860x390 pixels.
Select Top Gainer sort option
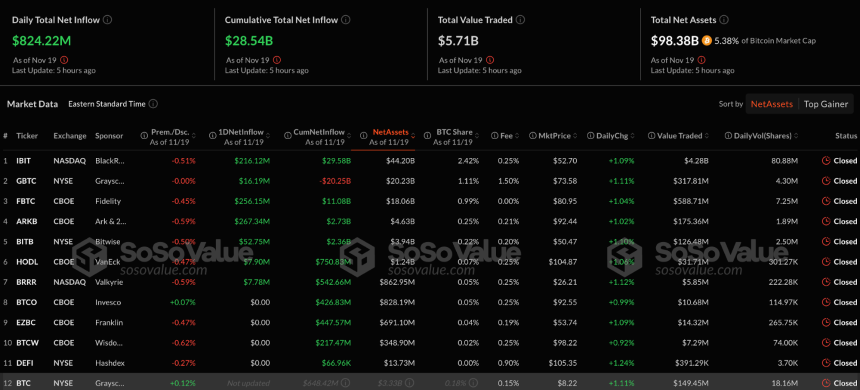826,104
